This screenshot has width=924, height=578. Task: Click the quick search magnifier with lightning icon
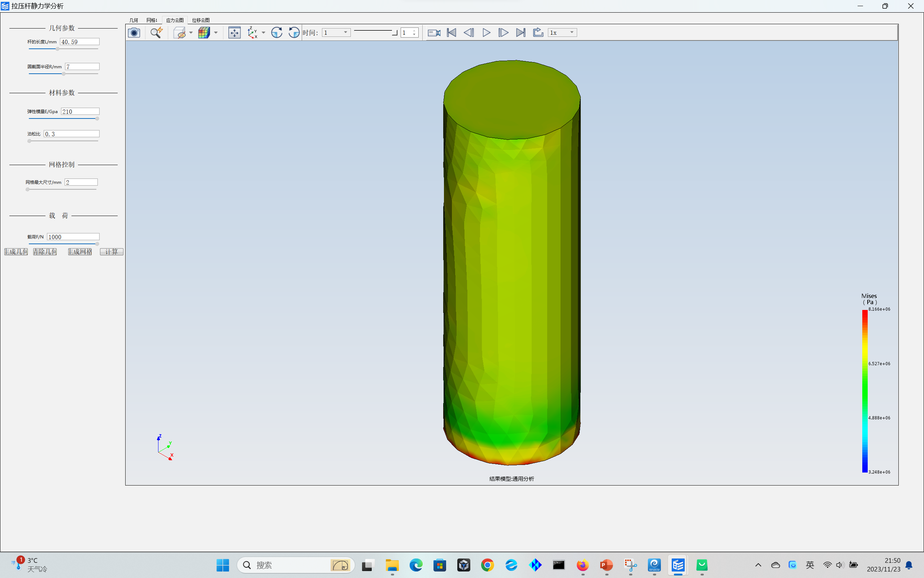point(156,33)
